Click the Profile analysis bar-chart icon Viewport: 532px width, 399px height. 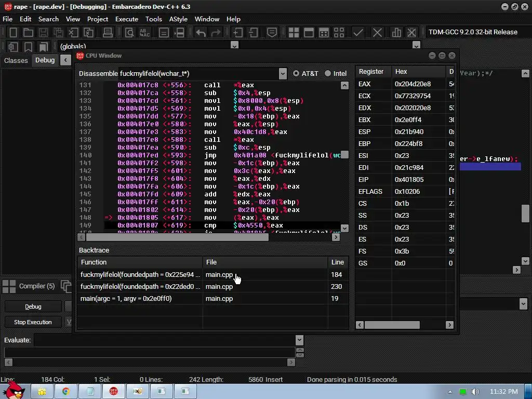point(396,32)
